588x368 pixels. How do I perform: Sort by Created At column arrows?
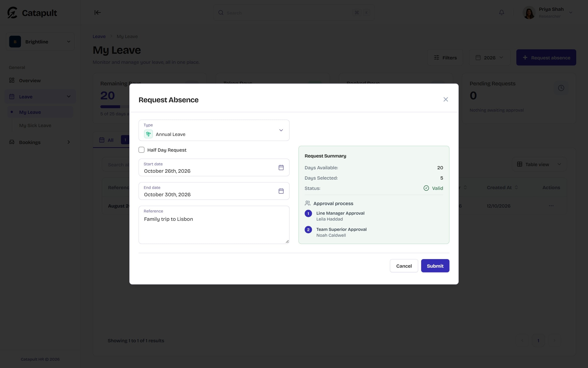[516, 187]
